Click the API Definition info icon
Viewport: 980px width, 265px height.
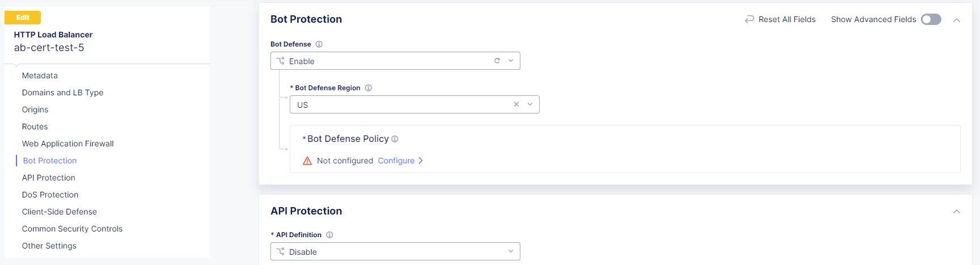(x=330, y=235)
